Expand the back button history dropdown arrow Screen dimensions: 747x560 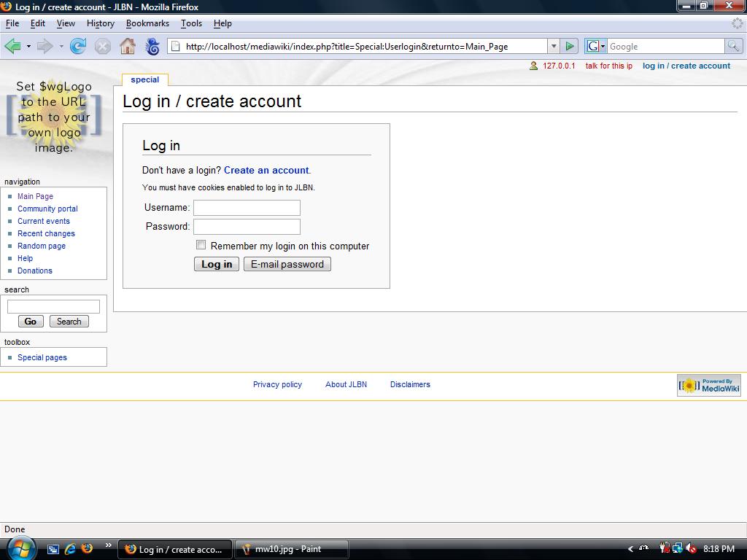[x=28, y=46]
